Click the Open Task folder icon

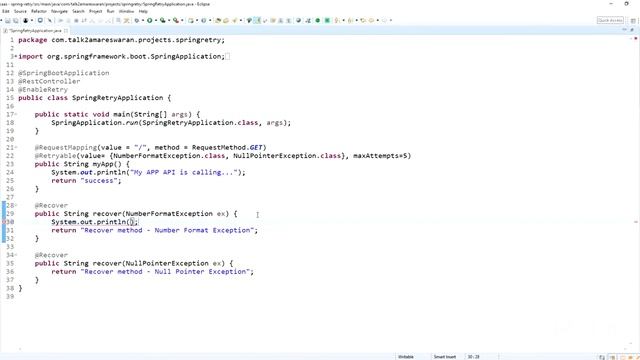[226, 20]
